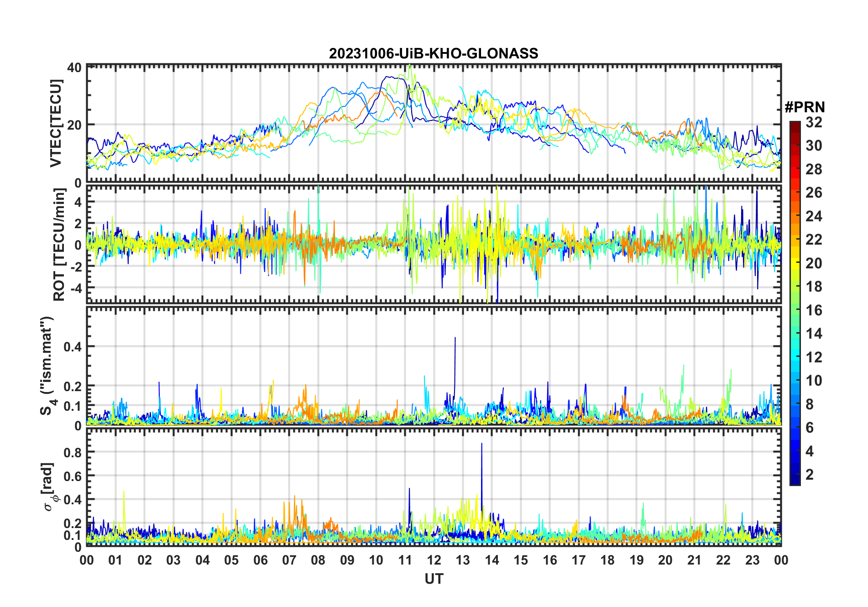This screenshot has width=868, height=607.
Task: Click the "06" hour tick on the UT axis
Action: point(261,560)
